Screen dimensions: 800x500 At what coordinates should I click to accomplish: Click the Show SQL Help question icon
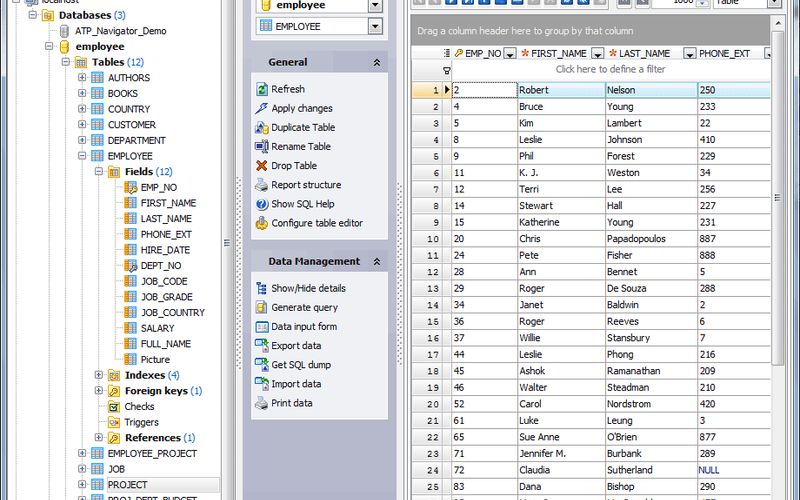262,204
